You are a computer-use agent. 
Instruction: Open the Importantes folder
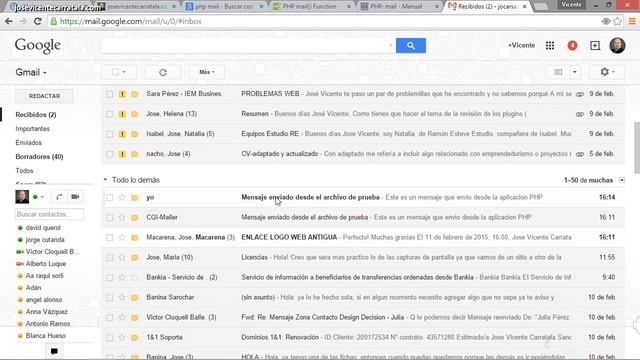pos(33,129)
